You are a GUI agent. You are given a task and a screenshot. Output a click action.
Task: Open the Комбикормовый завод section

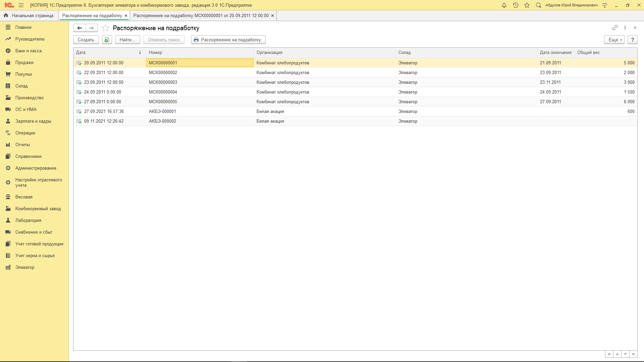[34, 209]
